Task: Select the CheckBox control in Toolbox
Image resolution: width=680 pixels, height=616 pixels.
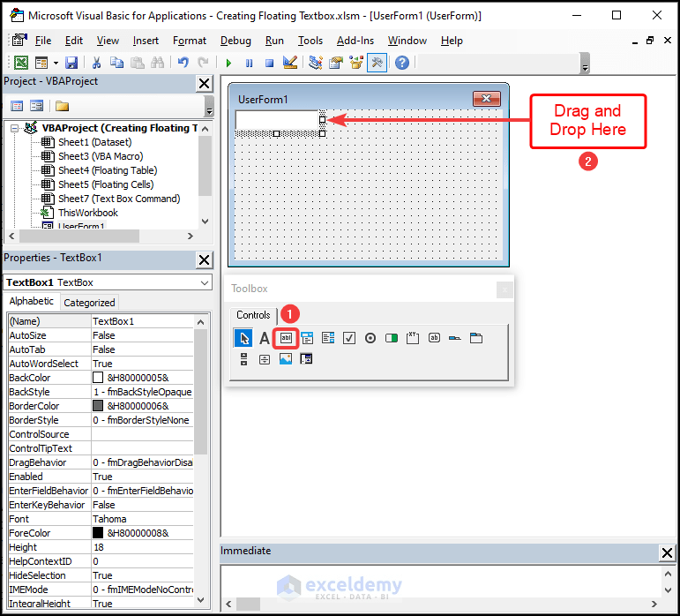Action: point(349,338)
